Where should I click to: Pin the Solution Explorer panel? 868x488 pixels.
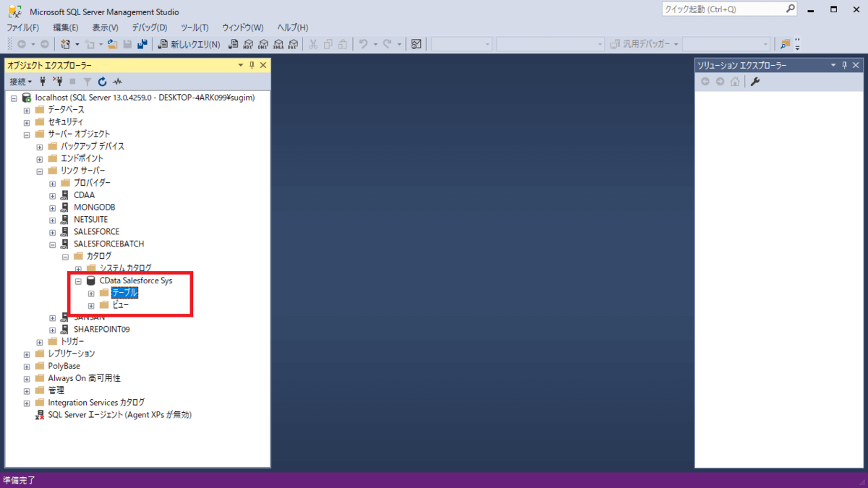845,65
